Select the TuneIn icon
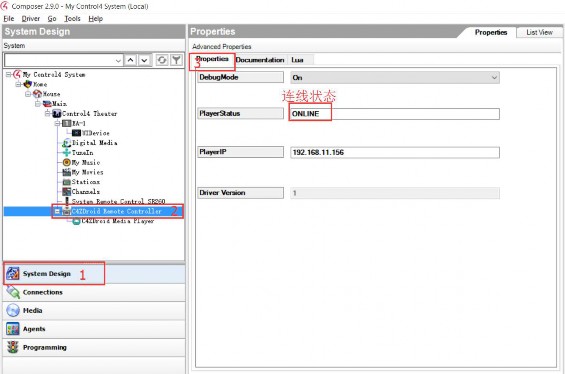 [x=67, y=153]
